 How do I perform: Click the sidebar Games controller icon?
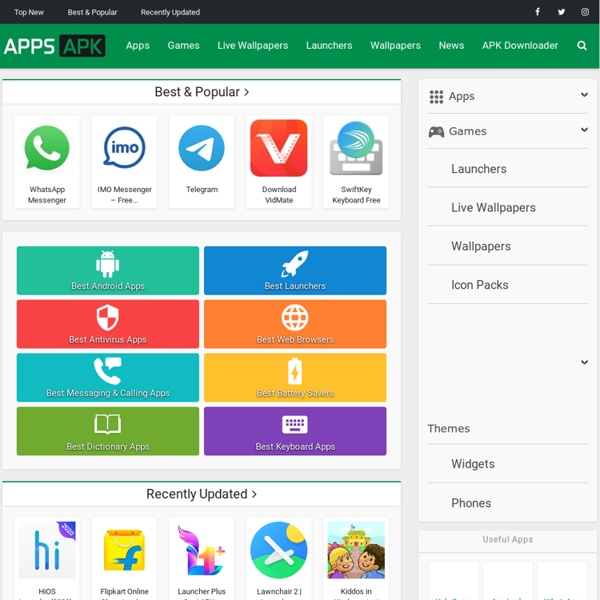point(436,132)
